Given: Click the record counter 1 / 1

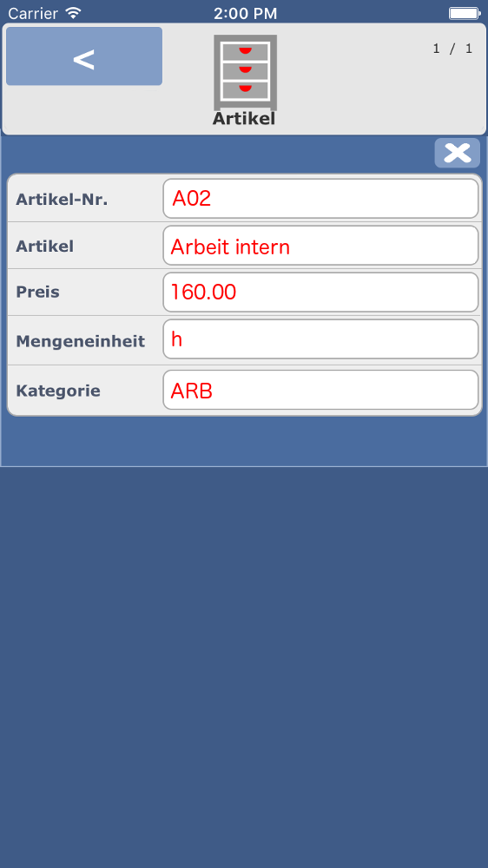Looking at the screenshot, I should pos(452,49).
